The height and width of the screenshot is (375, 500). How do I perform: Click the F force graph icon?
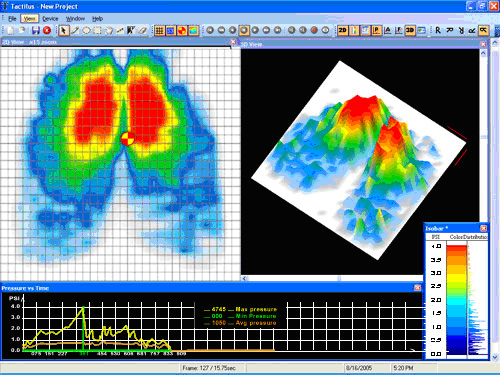(x=399, y=30)
